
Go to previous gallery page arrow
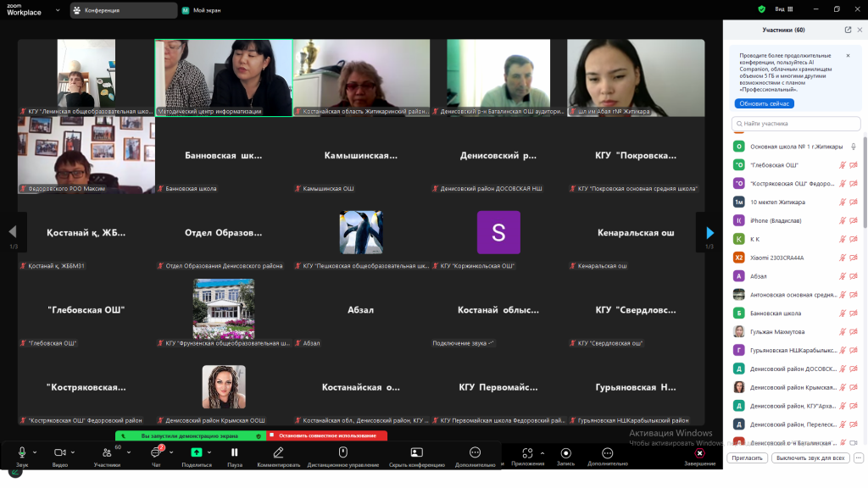point(13,232)
